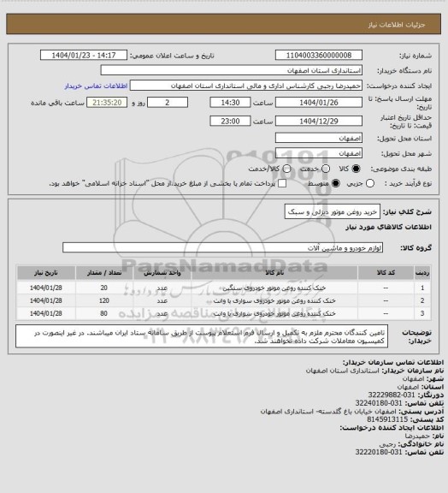Viewport: 448px width, 493px height.
Task: Click the اطلاعات تماس سازمان خریدار heading
Action: pos(393,362)
